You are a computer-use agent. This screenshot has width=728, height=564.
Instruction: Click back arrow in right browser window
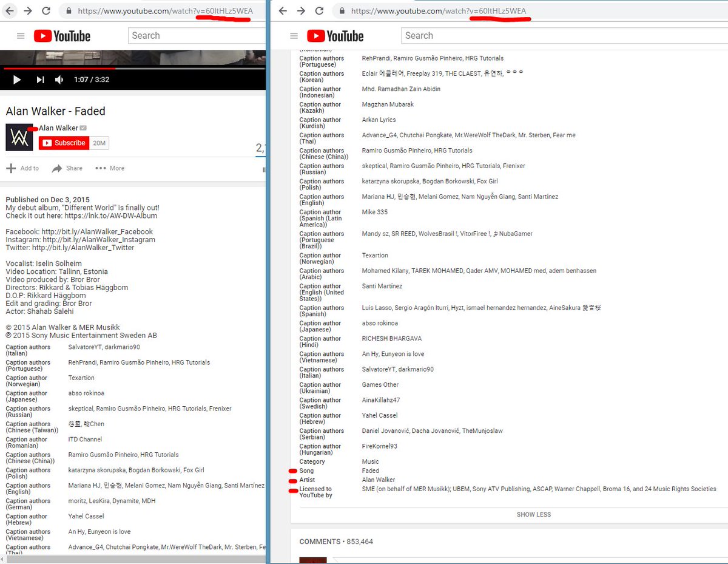[x=282, y=11]
